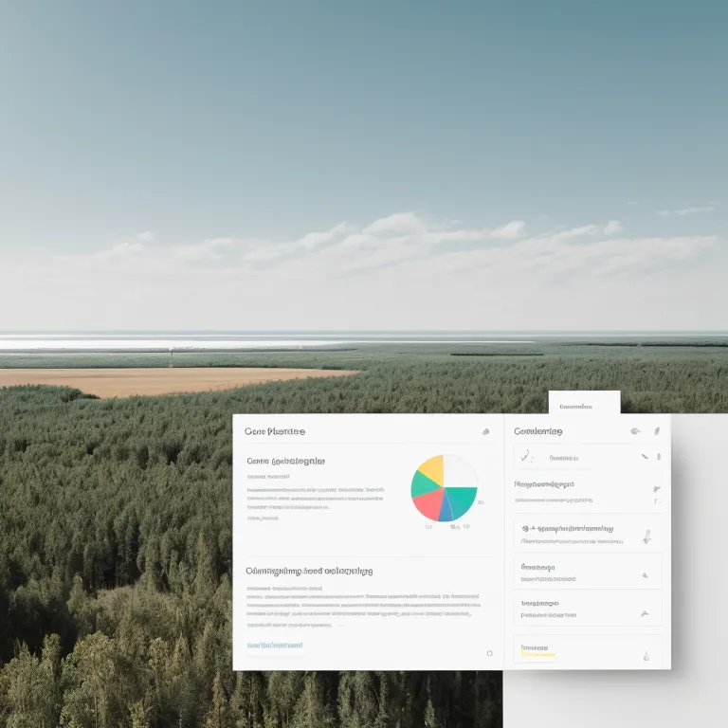Viewport: 728px width, 728px height.
Task: Open the blue link at the left panel's bottom
Action: [274, 645]
